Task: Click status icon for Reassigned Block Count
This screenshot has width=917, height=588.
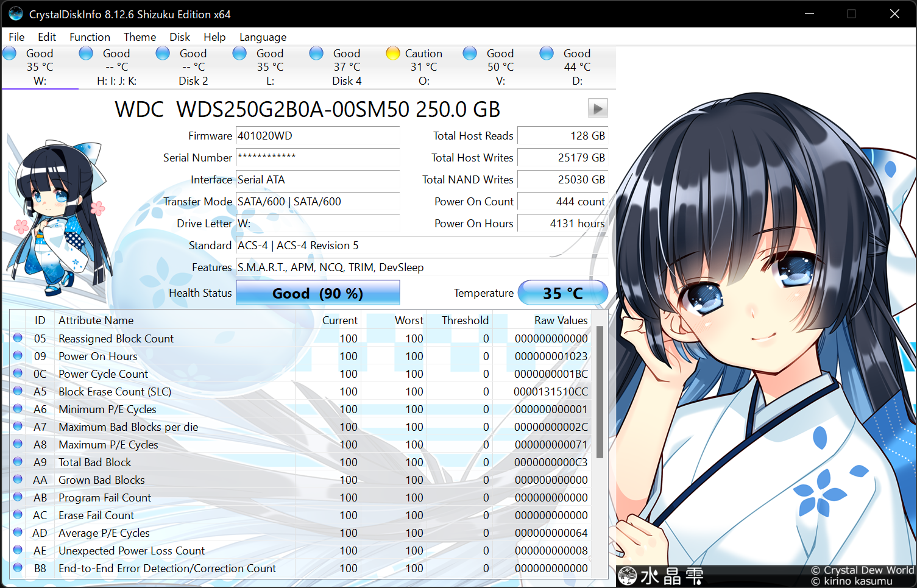Action: (18, 338)
